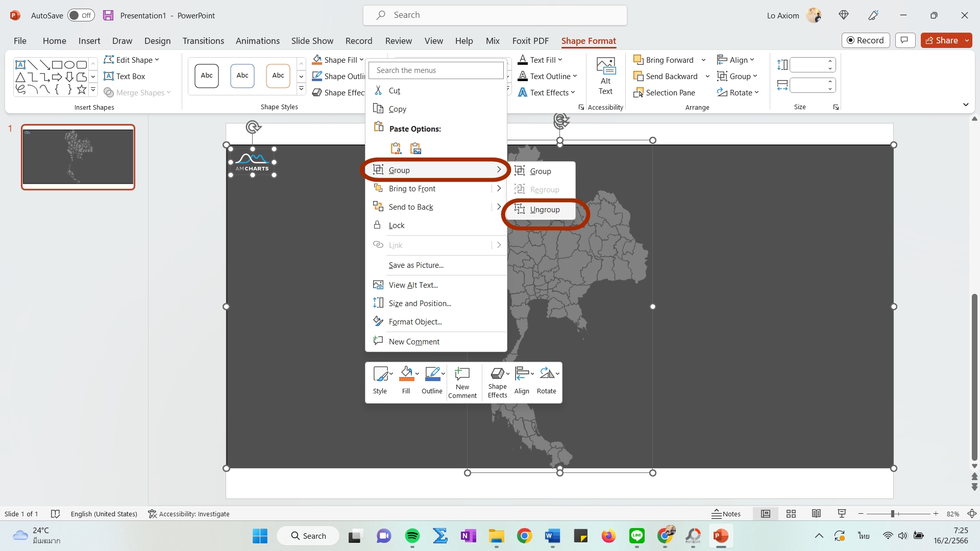Click Save as Picture in context menu
980x551 pixels.
[x=415, y=265]
